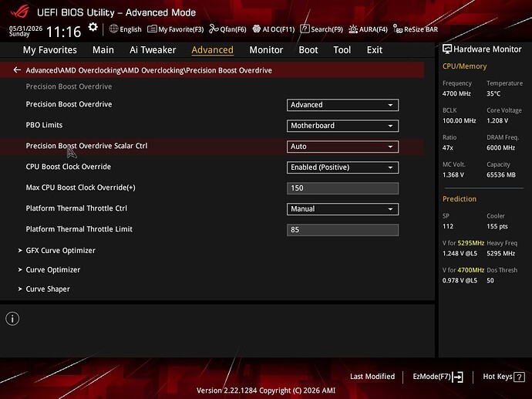This screenshot has width=532, height=399.
Task: Click Cooler value 155 pts
Action: (497, 226)
